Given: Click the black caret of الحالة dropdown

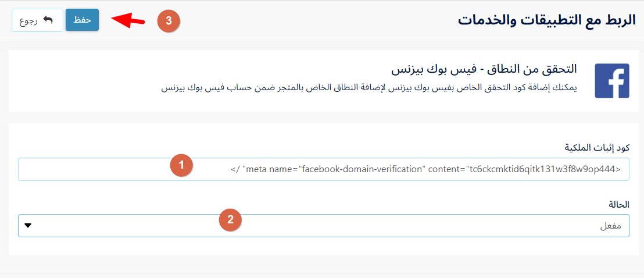Looking at the screenshot, I should (28, 226).
